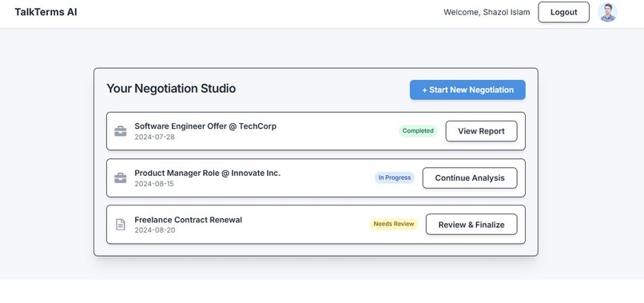Click the date 2024-08-15

pos(154,184)
